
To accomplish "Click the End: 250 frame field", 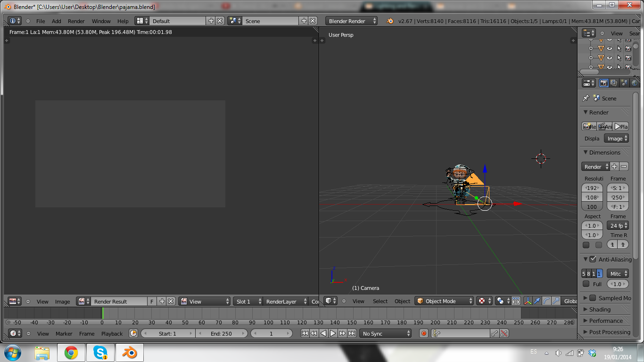I will pyautogui.click(x=221, y=333).
